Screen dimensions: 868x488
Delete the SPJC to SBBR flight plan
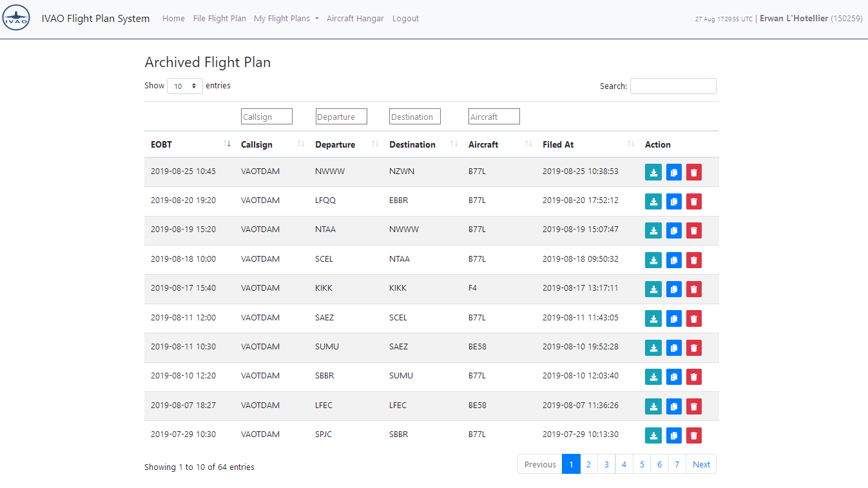coord(693,435)
